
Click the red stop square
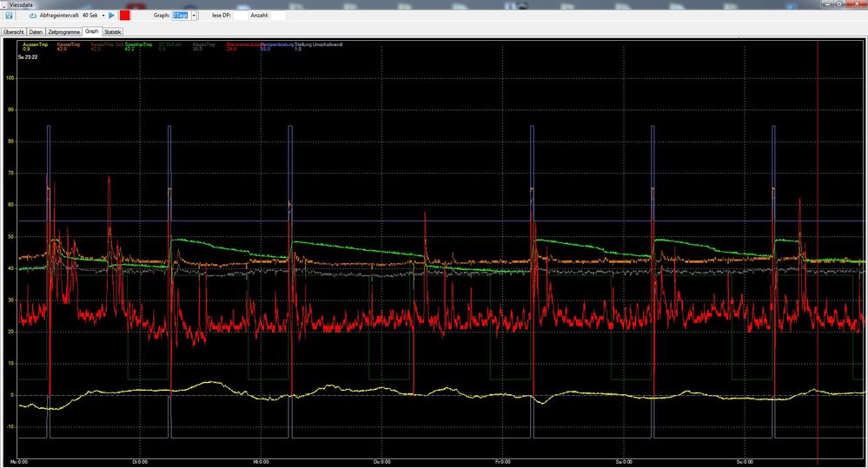(125, 16)
